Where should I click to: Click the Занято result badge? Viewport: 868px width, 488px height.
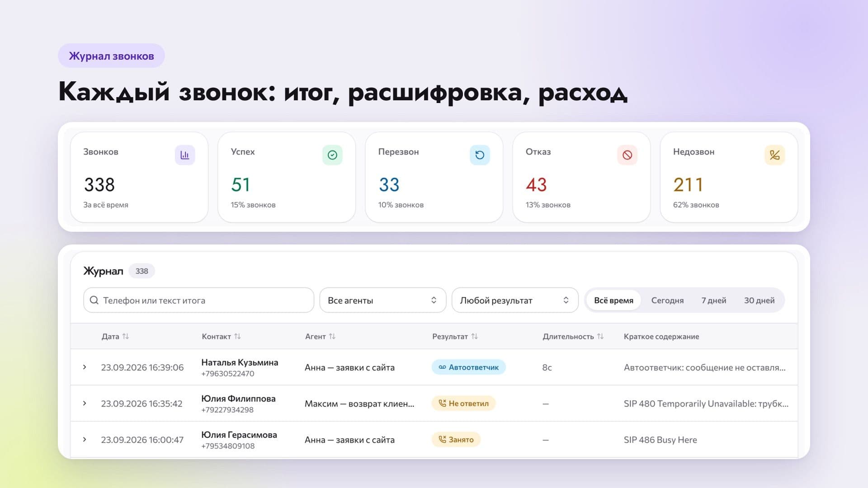[x=456, y=439]
